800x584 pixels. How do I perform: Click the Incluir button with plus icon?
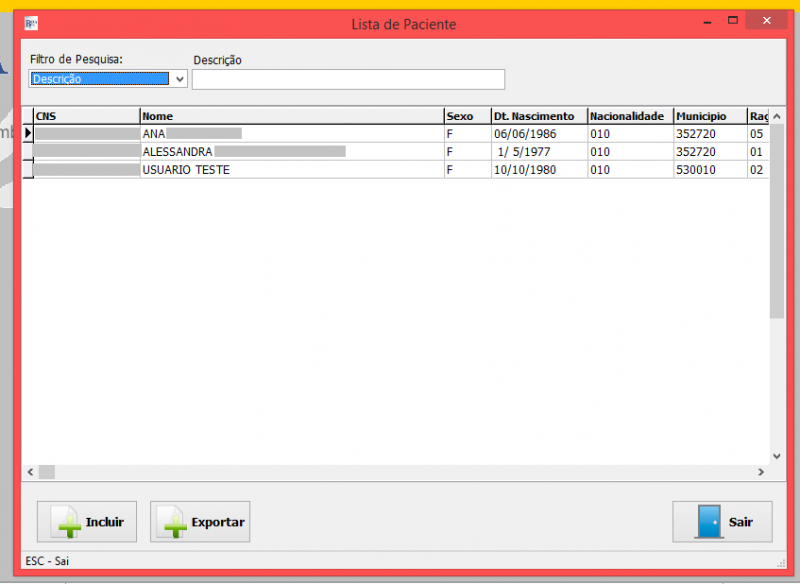(x=86, y=522)
